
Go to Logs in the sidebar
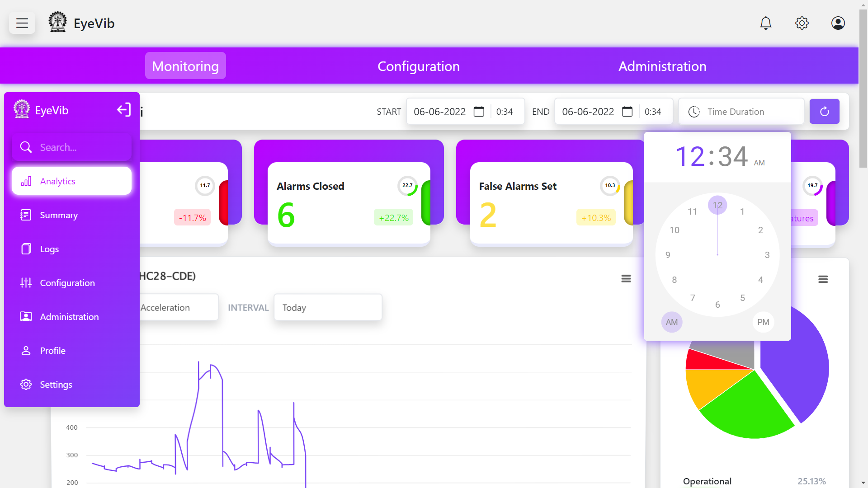pyautogui.click(x=49, y=249)
